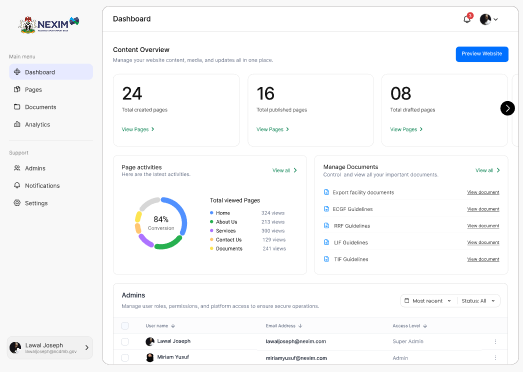Image resolution: width=524 pixels, height=372 pixels.
Task: Click calendar icon in Most recent filter
Action: [x=406, y=300]
